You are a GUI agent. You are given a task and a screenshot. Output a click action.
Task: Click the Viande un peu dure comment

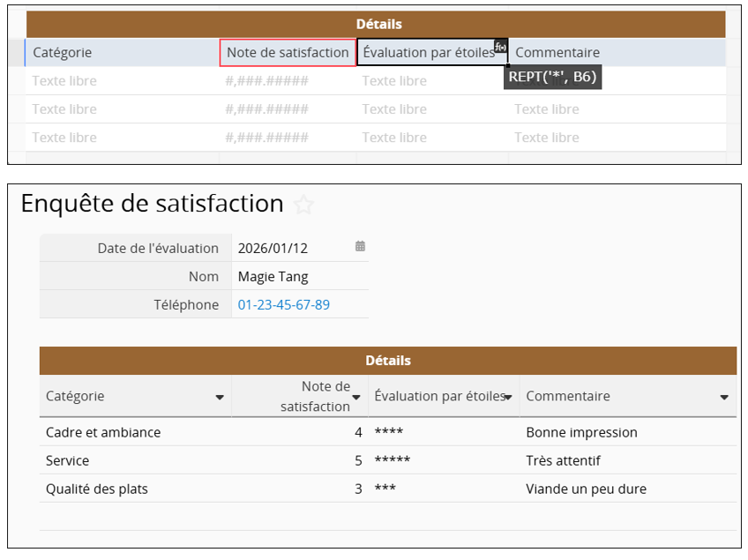click(x=586, y=489)
